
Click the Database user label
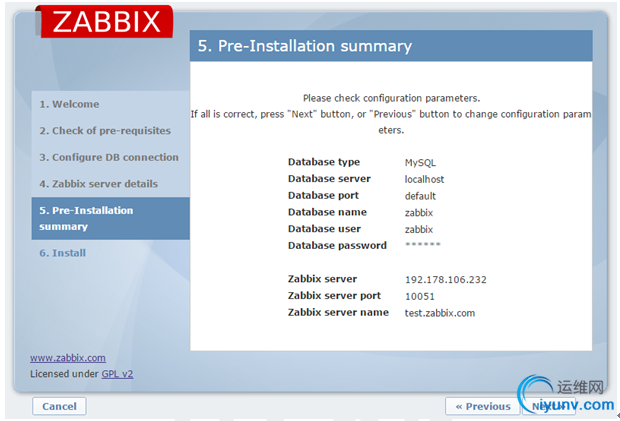[x=324, y=228]
